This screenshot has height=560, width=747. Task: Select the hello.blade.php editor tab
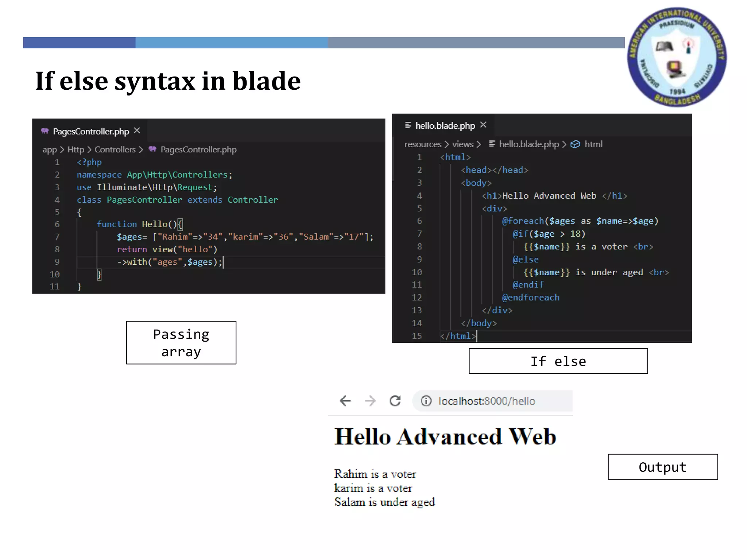[445, 126]
